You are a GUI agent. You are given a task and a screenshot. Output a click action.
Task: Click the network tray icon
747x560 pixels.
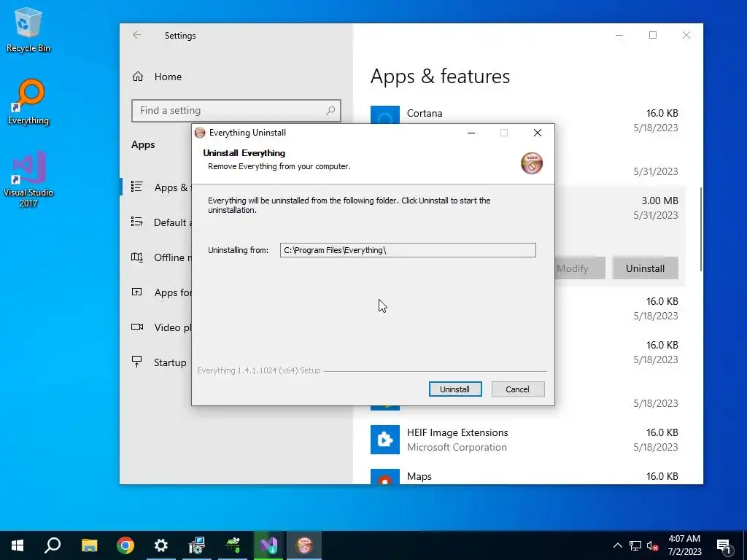tap(635, 545)
